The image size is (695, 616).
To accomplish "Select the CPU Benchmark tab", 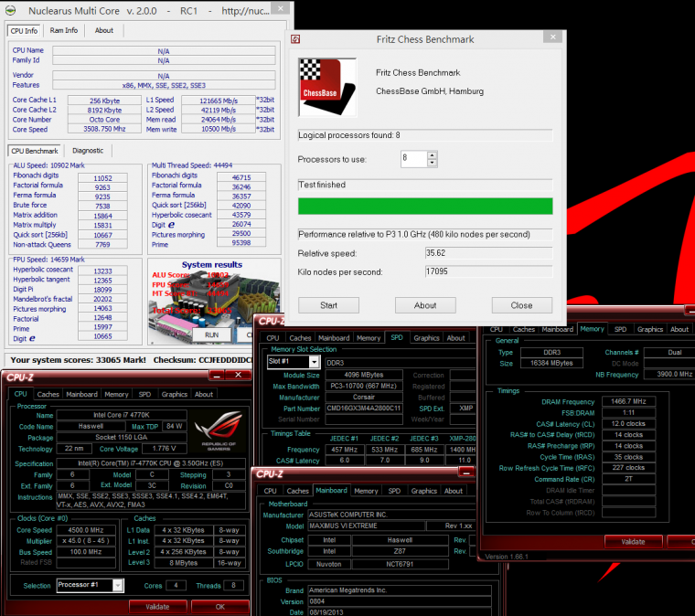I will (x=35, y=151).
